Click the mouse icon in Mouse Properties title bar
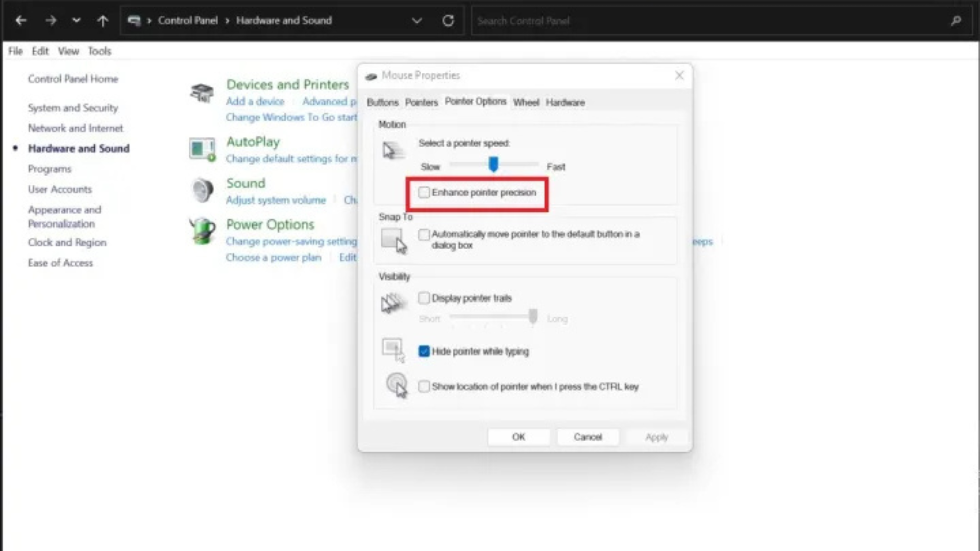Viewport: 980px width, 551px height. click(x=371, y=76)
